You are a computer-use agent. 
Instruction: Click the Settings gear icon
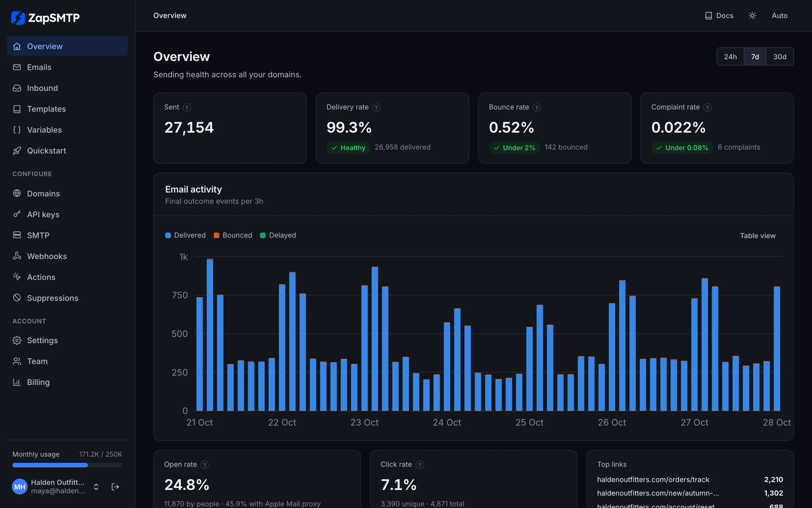pyautogui.click(x=17, y=340)
